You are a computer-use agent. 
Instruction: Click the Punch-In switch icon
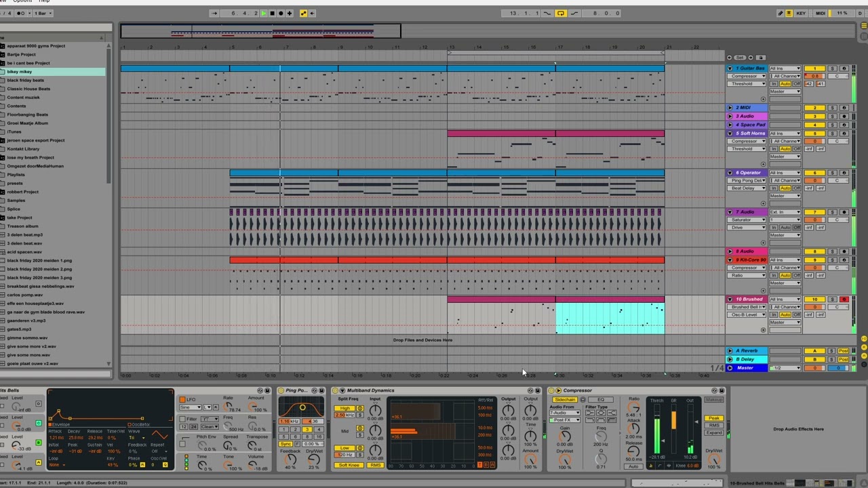(x=547, y=13)
